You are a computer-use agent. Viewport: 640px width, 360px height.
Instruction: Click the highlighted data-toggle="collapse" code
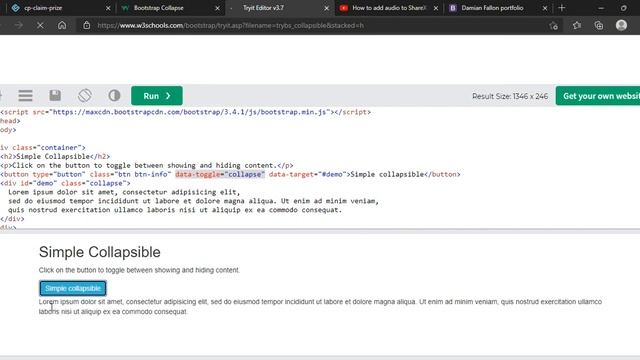[220, 174]
